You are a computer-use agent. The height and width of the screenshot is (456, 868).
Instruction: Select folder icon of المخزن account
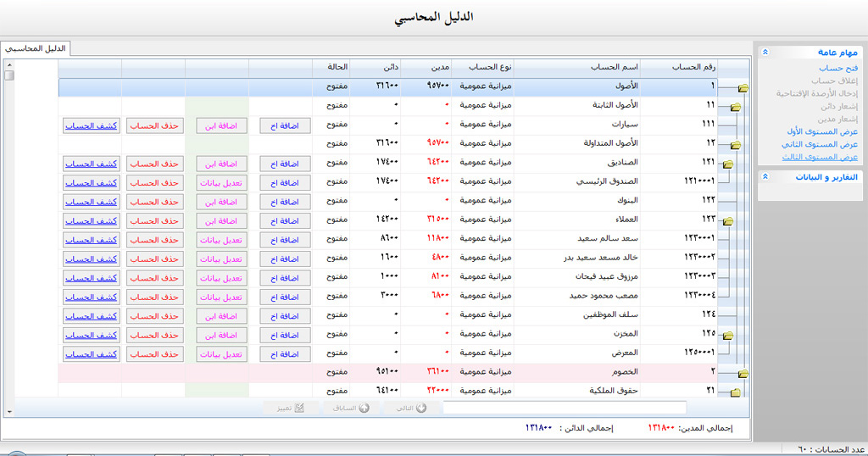point(727,336)
